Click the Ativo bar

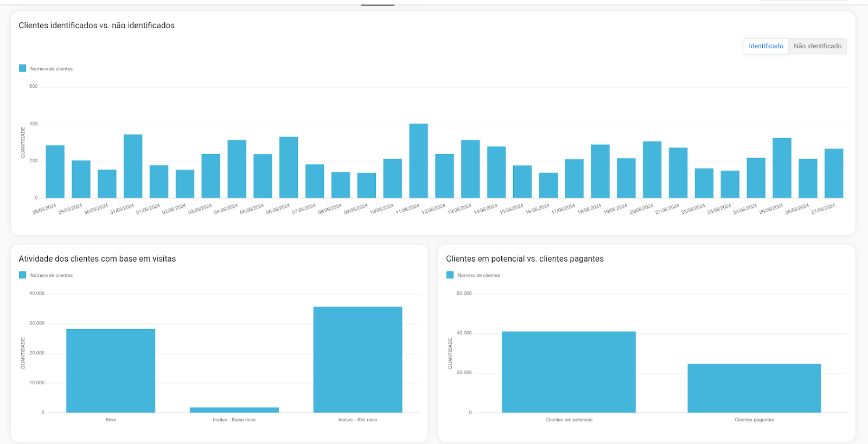coord(111,371)
